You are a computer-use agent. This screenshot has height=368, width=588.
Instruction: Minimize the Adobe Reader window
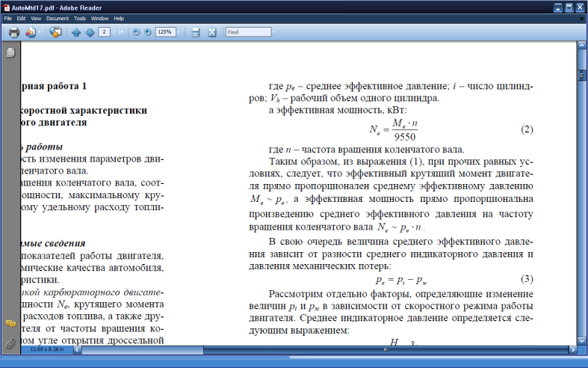click(x=558, y=8)
